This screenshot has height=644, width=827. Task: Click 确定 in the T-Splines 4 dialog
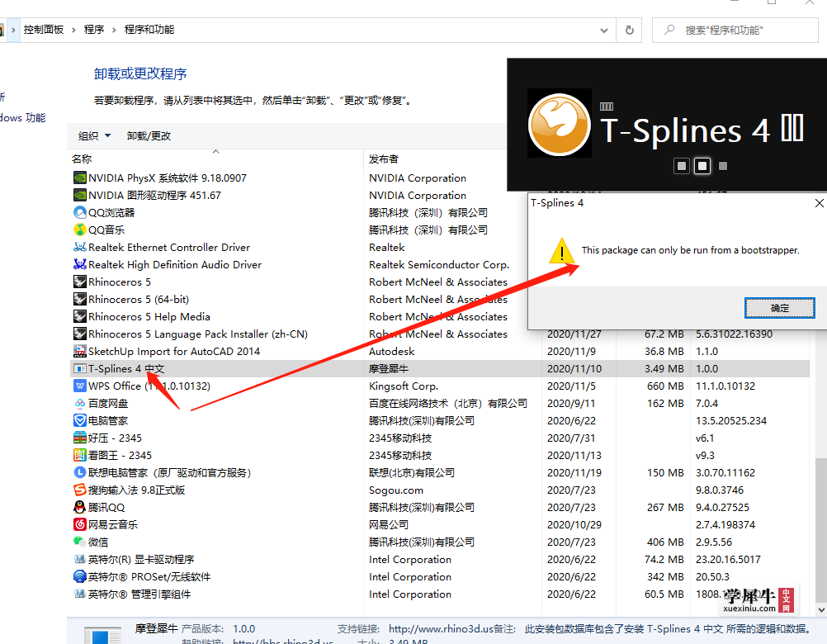pos(779,308)
